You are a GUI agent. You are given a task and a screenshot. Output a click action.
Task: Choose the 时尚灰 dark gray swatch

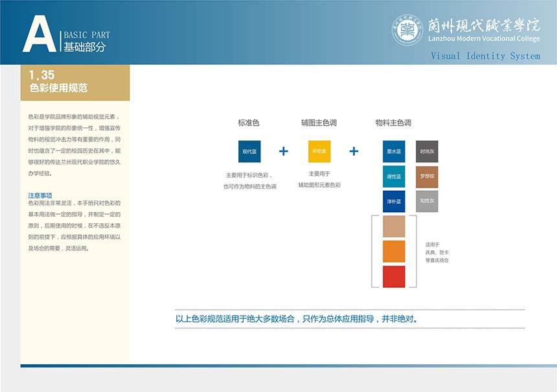[x=427, y=151]
